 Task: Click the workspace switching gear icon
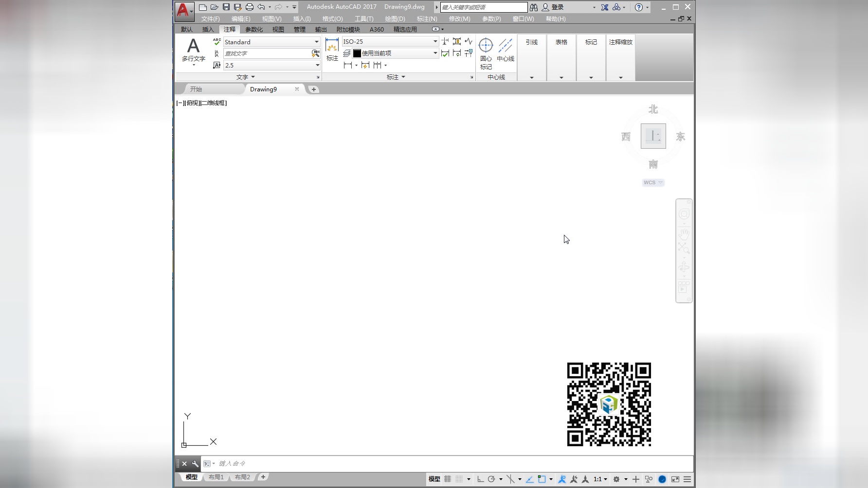616,479
